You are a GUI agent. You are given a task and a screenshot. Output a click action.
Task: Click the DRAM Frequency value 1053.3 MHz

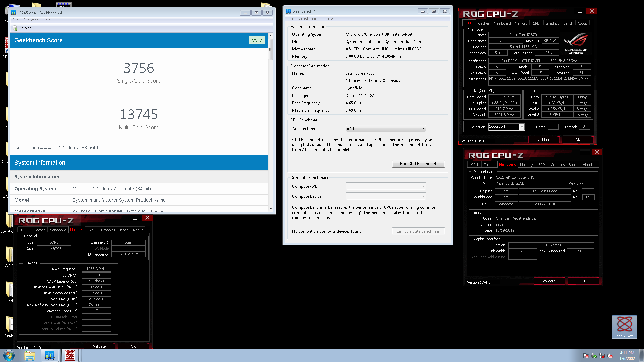[96, 269]
